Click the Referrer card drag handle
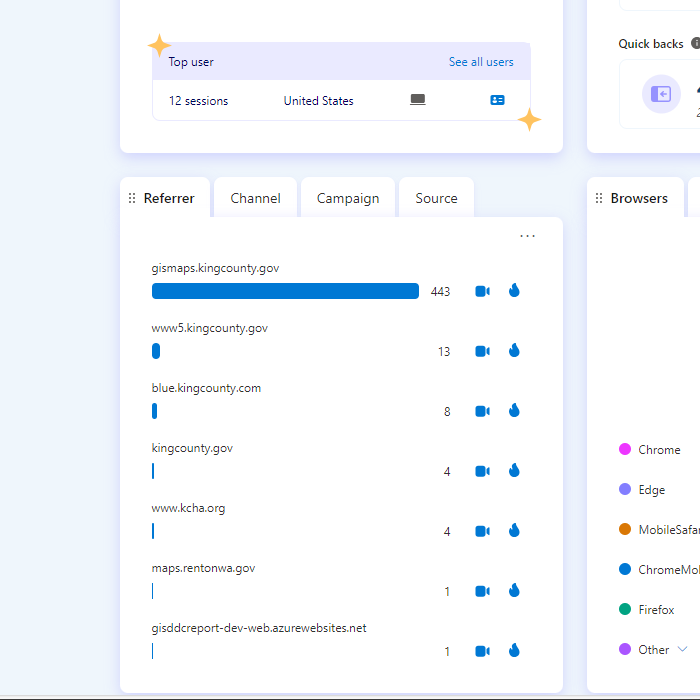700x700 pixels. coord(132,199)
